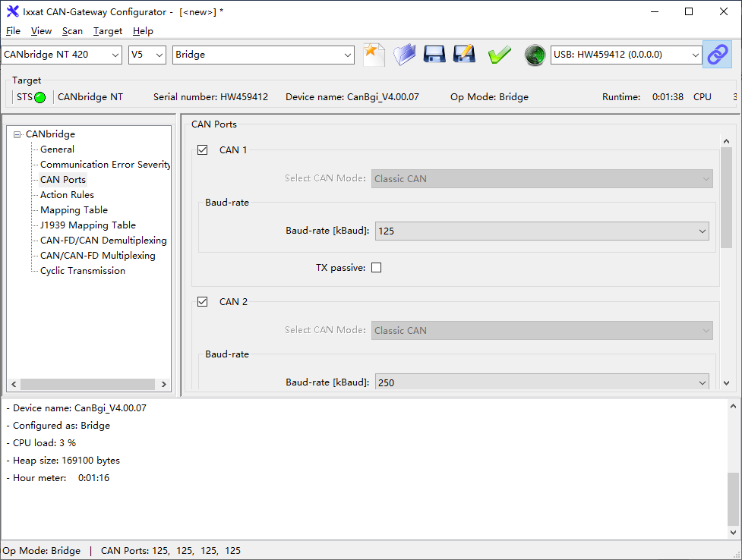Open CAN 2 Select CAN Mode dropdown

point(542,330)
